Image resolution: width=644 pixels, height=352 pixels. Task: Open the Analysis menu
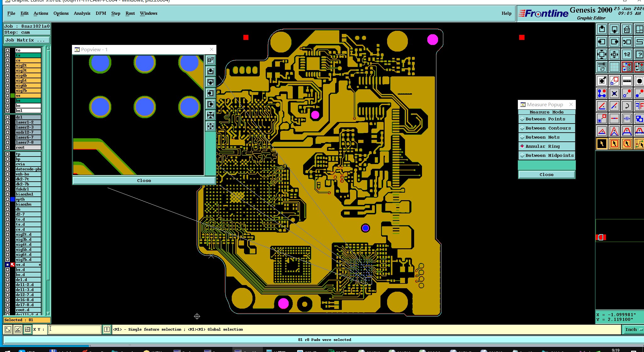pos(82,13)
